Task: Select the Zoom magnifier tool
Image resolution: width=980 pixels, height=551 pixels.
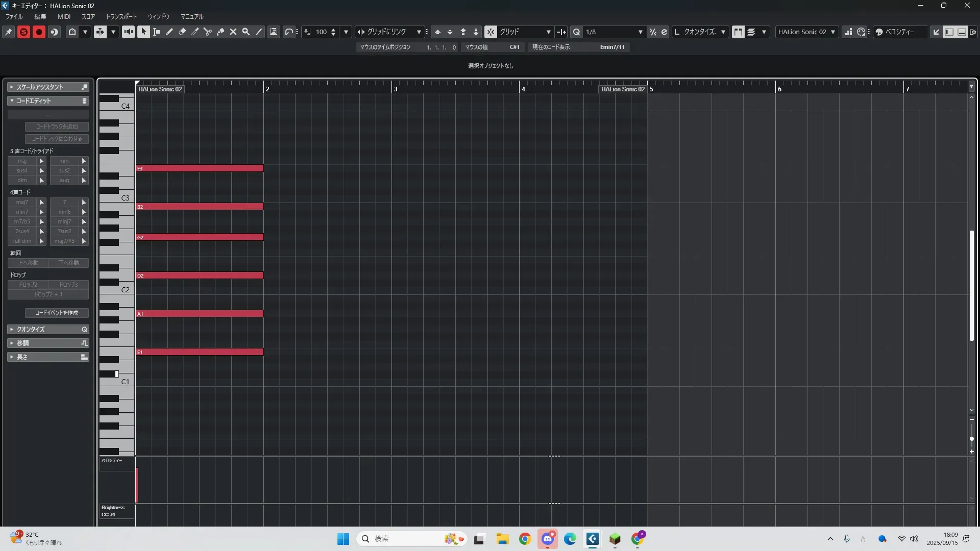Action: (246, 32)
